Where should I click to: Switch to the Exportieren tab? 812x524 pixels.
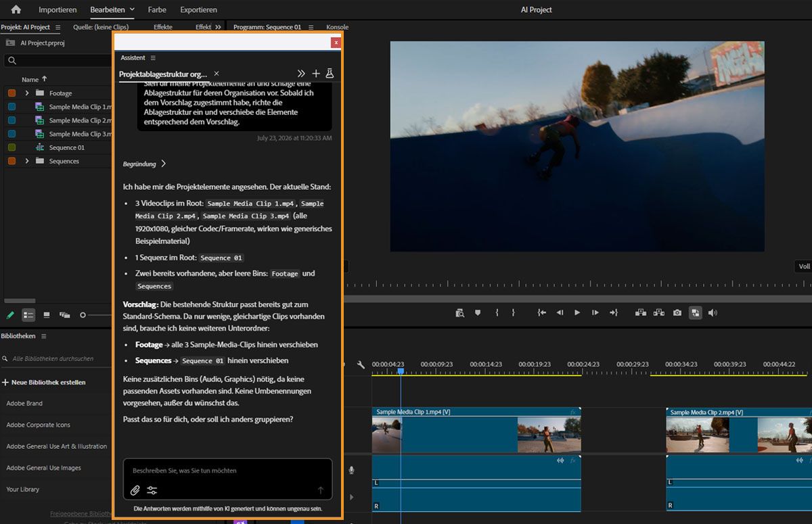pos(198,10)
